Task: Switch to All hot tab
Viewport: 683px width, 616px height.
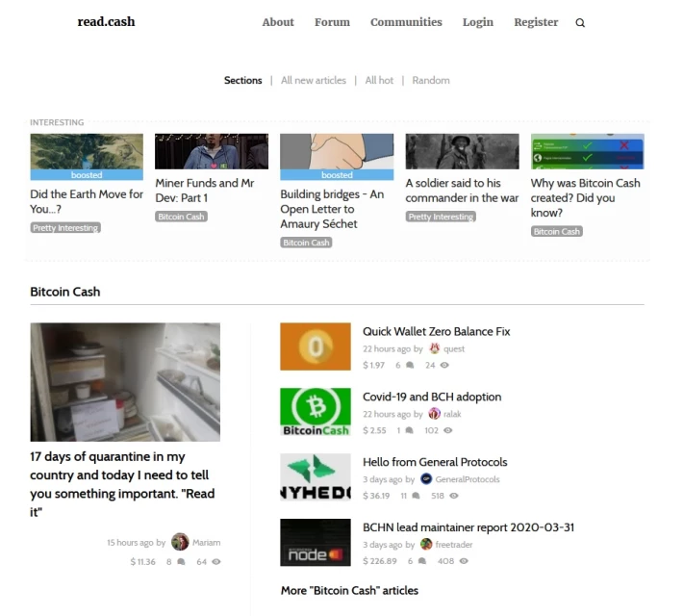Action: coord(379,81)
